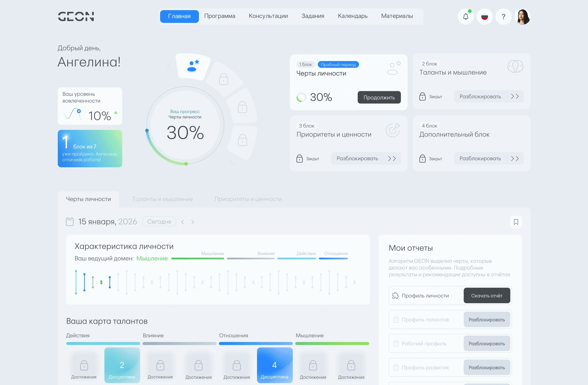Click the locked Рабочий профиль lock icon
This screenshot has height=385, width=588.
pos(396,344)
